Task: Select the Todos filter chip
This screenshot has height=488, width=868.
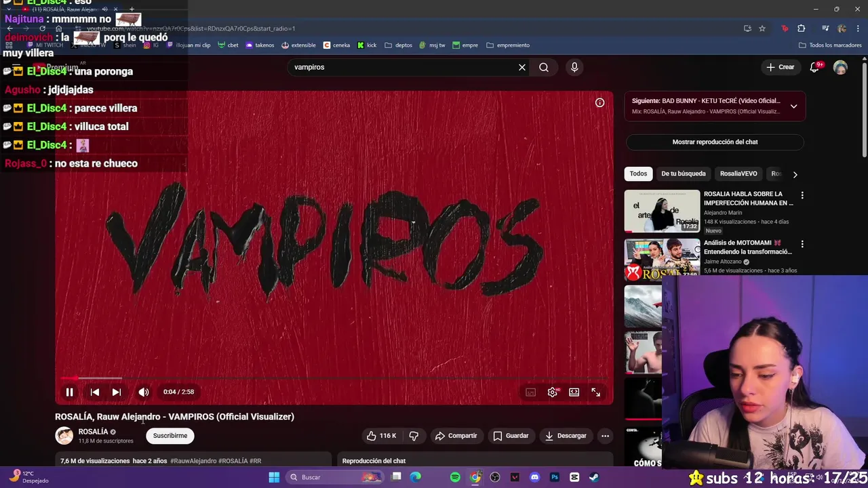Action: (x=638, y=174)
